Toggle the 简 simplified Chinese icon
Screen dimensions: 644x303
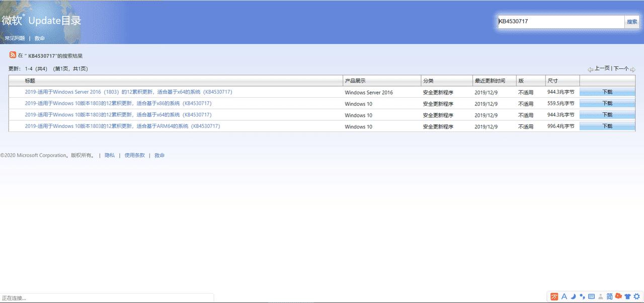point(609,296)
